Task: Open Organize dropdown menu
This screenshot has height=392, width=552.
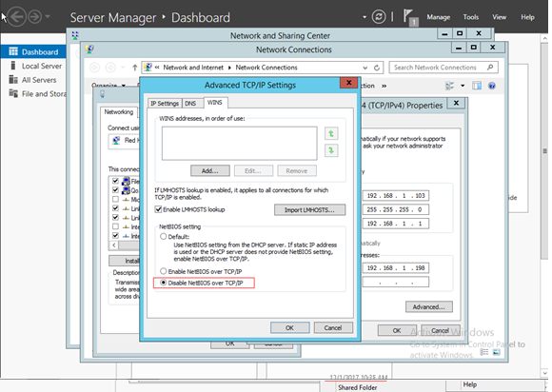Action: click(x=108, y=86)
